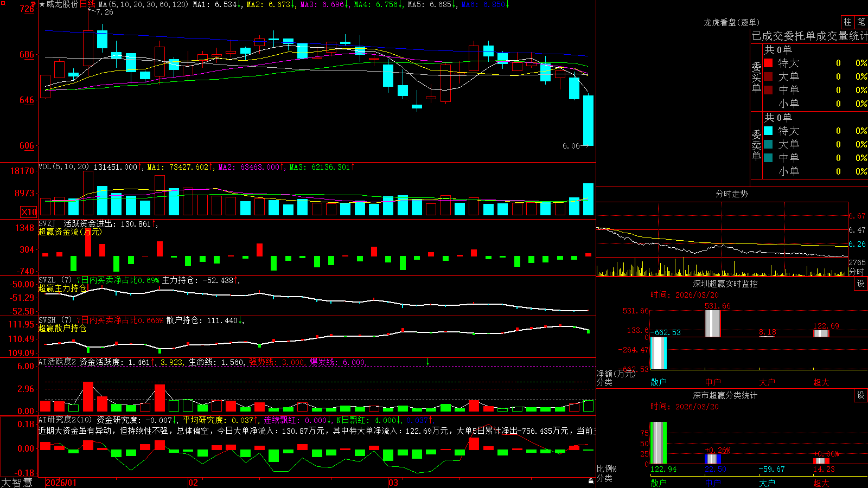Click the AI活跃度2 indicator label

pyautogui.click(x=58, y=362)
